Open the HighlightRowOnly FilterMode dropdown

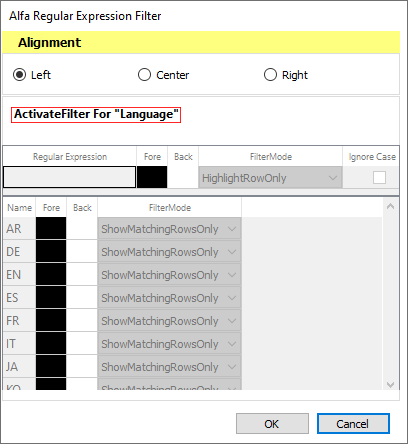click(x=270, y=178)
